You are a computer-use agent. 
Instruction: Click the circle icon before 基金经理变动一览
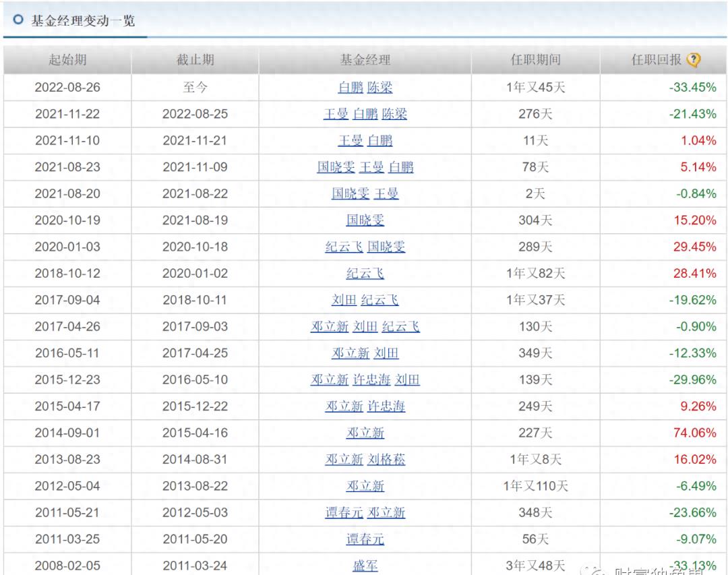18,21
